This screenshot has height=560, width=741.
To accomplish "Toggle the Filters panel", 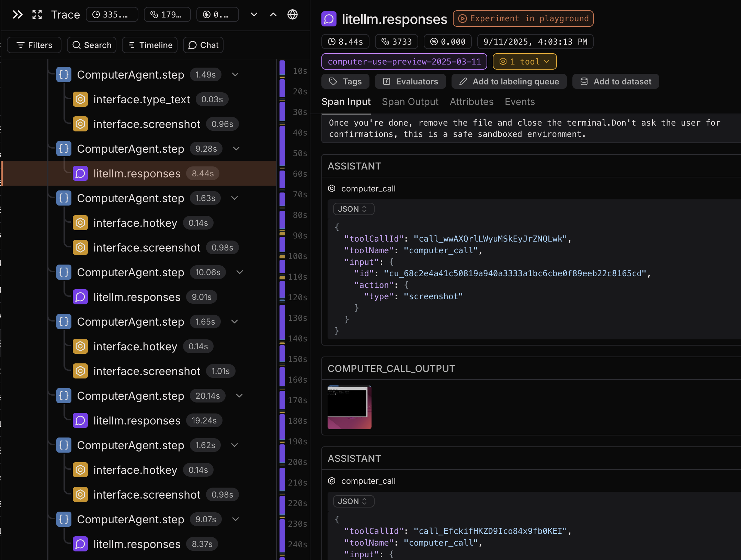I will coord(34,45).
